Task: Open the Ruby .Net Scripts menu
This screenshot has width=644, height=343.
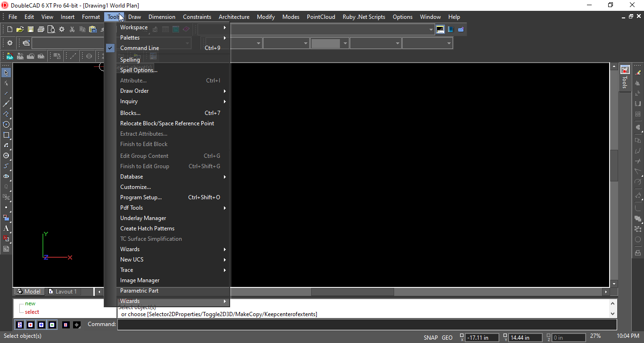Action: [364, 17]
